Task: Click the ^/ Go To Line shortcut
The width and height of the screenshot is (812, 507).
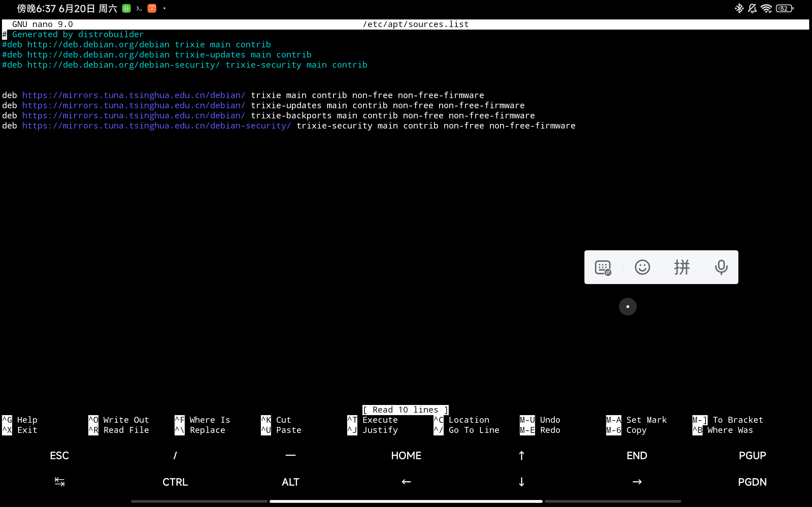Action: (x=466, y=430)
